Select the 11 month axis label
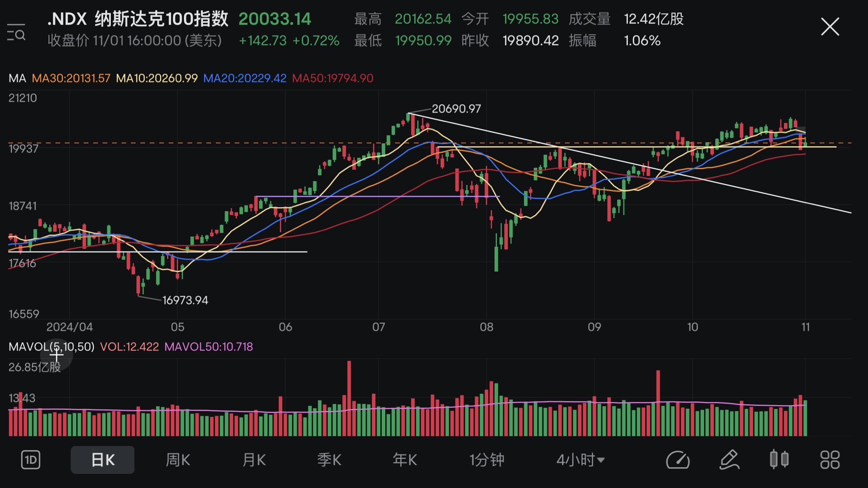The width and height of the screenshot is (868, 488). coord(805,327)
